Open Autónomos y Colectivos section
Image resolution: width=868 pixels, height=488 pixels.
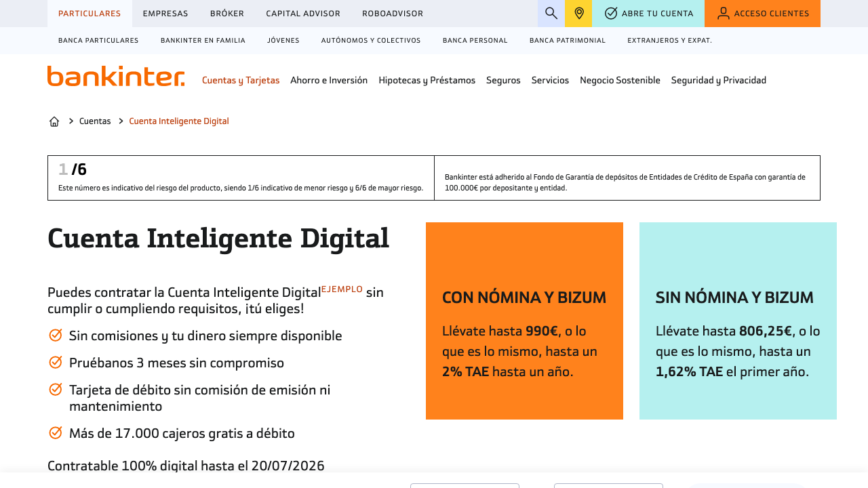[x=371, y=41]
